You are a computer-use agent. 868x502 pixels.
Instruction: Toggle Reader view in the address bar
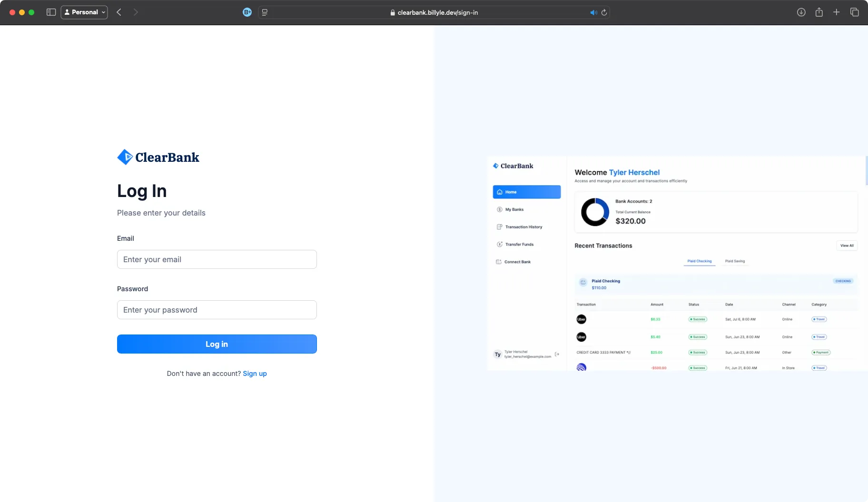click(x=265, y=12)
